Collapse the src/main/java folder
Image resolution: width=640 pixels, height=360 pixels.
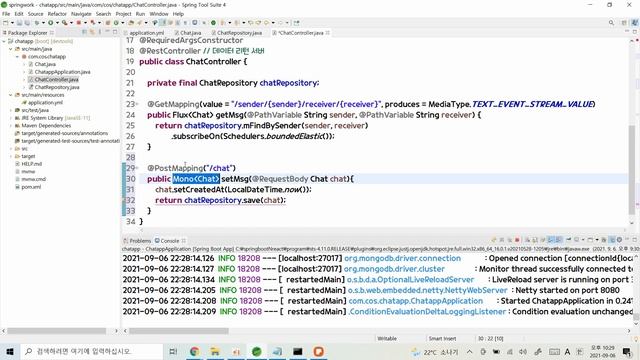click(x=11, y=49)
